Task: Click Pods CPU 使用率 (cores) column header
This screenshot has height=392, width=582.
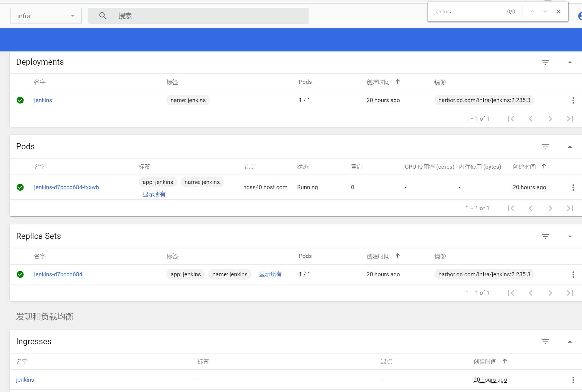Action: [x=430, y=167]
